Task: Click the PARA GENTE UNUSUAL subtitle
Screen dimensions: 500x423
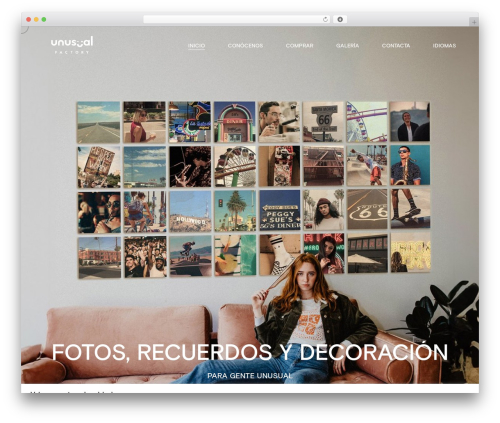Action: (250, 376)
